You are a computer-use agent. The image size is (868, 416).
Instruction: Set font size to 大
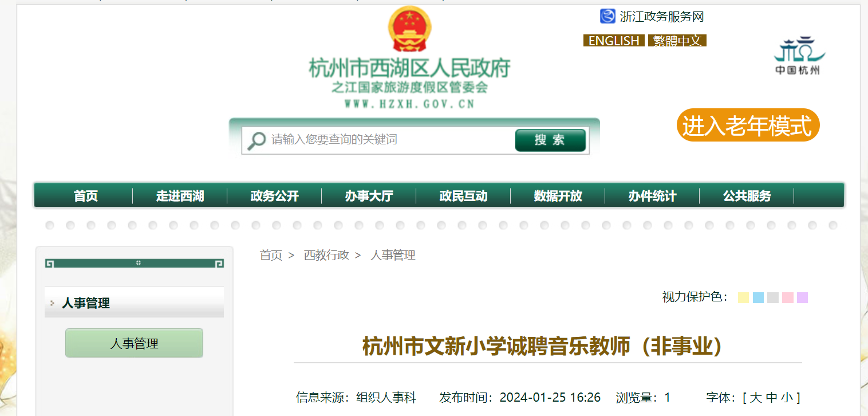(x=756, y=397)
